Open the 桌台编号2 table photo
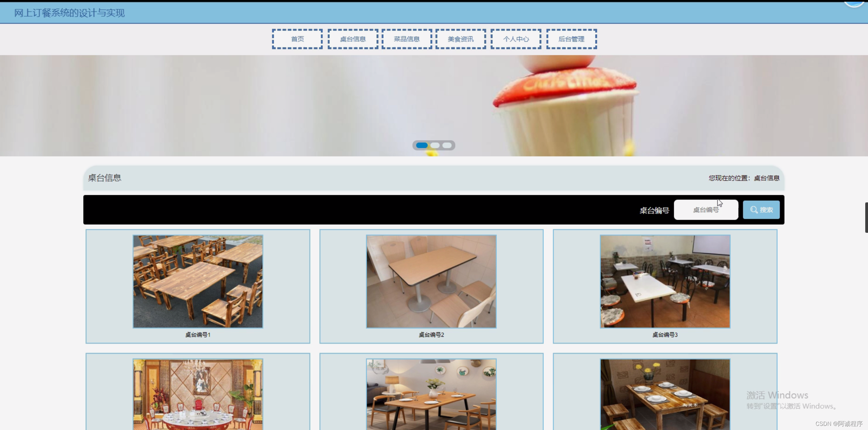Viewport: 868px width, 430px height. [x=431, y=281]
